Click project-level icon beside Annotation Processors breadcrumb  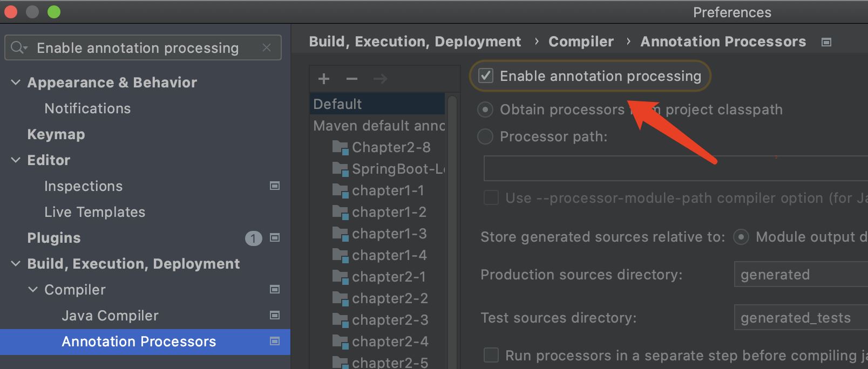[826, 42]
